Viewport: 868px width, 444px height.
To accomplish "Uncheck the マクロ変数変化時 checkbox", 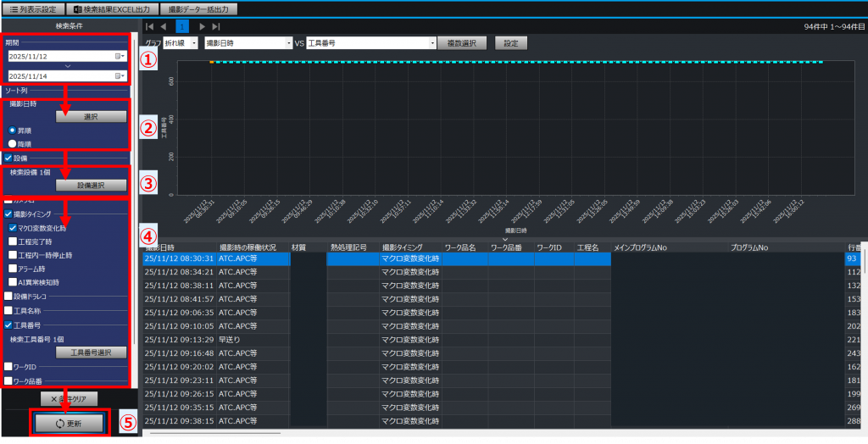I will pos(13,228).
